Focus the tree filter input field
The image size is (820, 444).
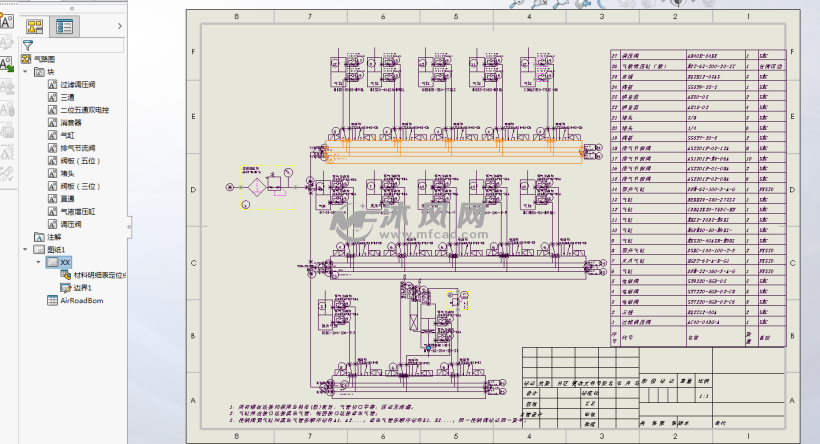click(73, 45)
